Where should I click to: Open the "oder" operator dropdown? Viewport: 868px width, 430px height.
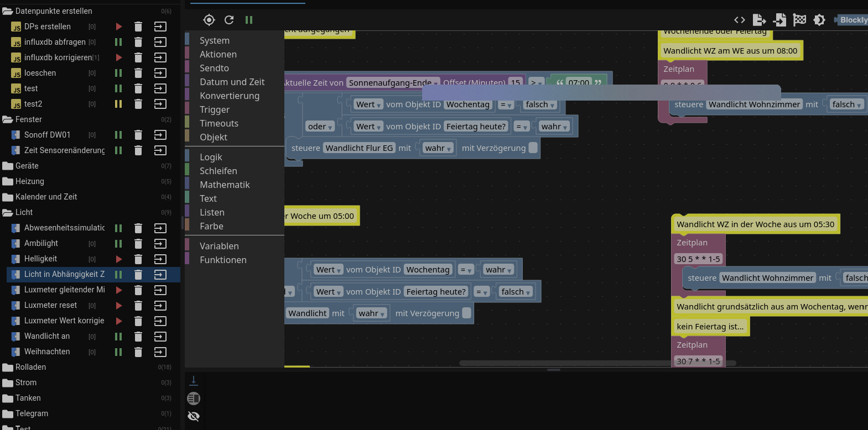pos(320,127)
